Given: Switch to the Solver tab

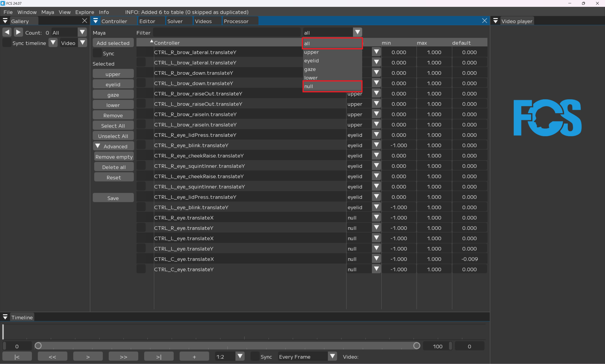Looking at the screenshot, I should pos(175,21).
